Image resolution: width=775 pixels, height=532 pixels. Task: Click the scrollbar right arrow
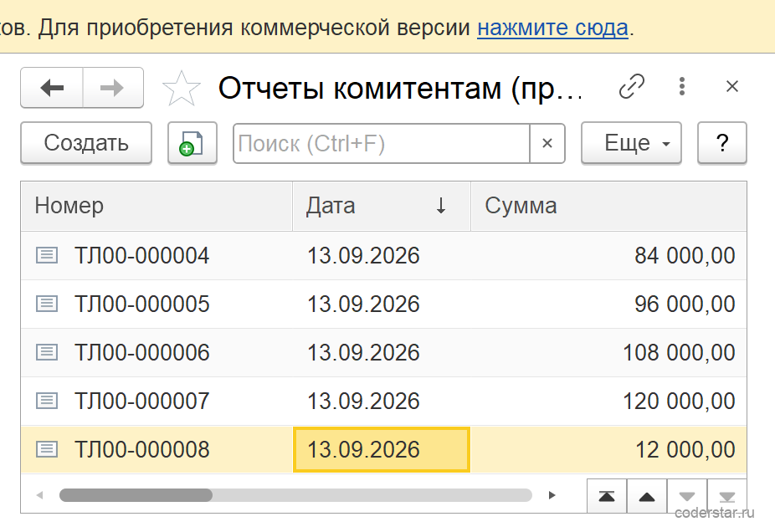click(x=552, y=495)
